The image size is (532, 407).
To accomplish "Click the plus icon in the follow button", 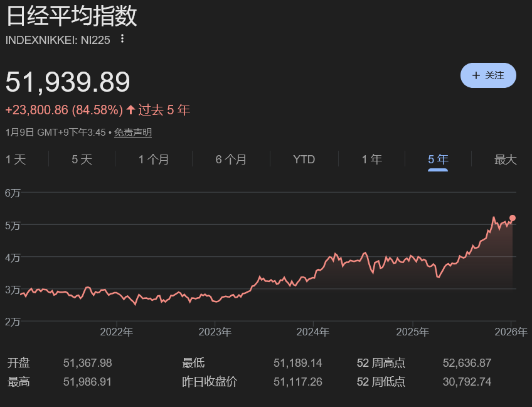I will [476, 75].
